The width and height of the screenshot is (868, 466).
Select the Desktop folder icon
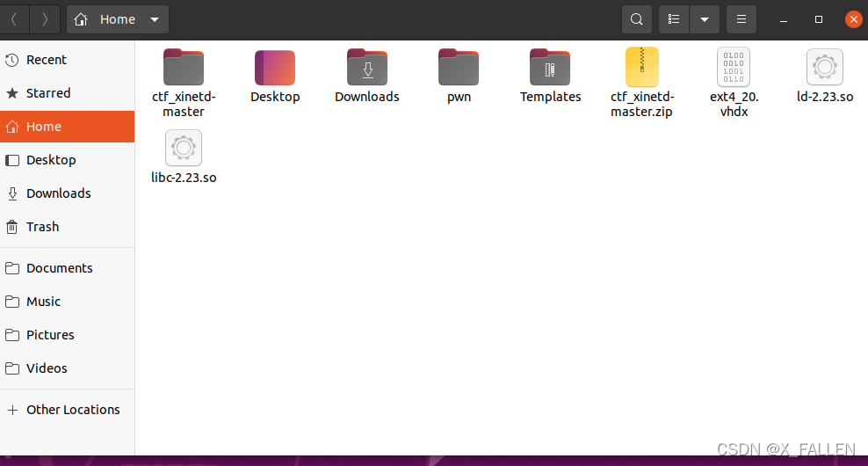(275, 68)
